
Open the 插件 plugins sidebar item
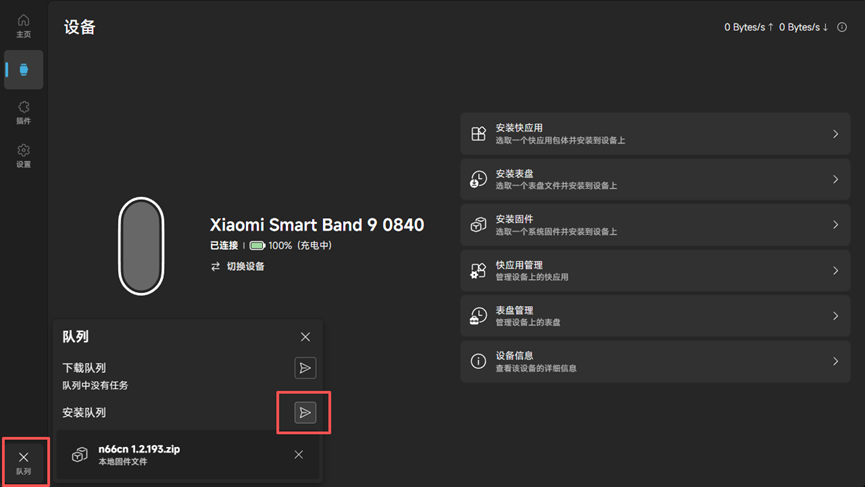tap(23, 112)
